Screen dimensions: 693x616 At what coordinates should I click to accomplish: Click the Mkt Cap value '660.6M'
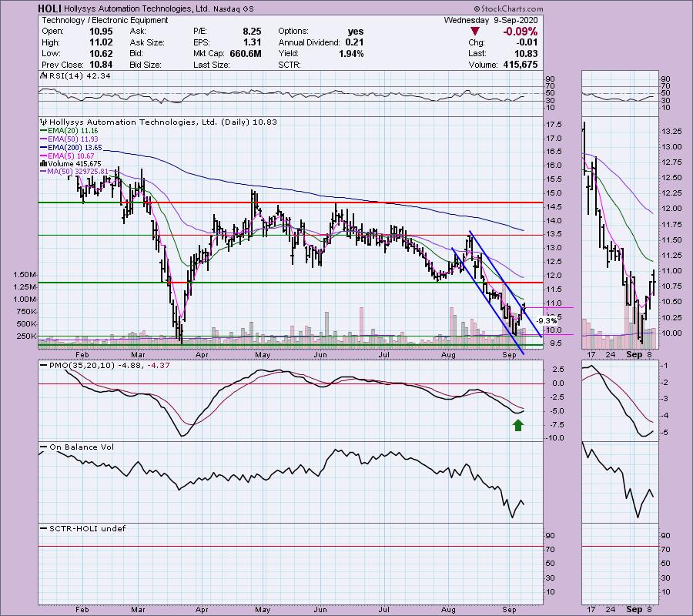[246, 53]
